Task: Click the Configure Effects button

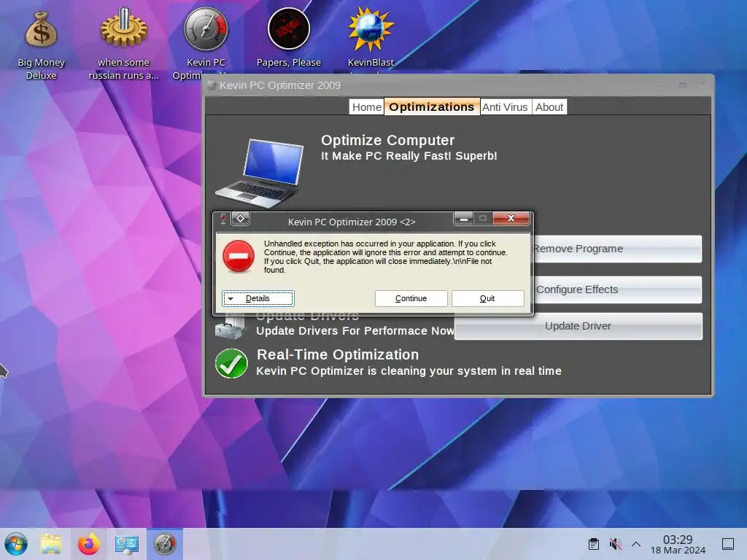Action: point(616,289)
